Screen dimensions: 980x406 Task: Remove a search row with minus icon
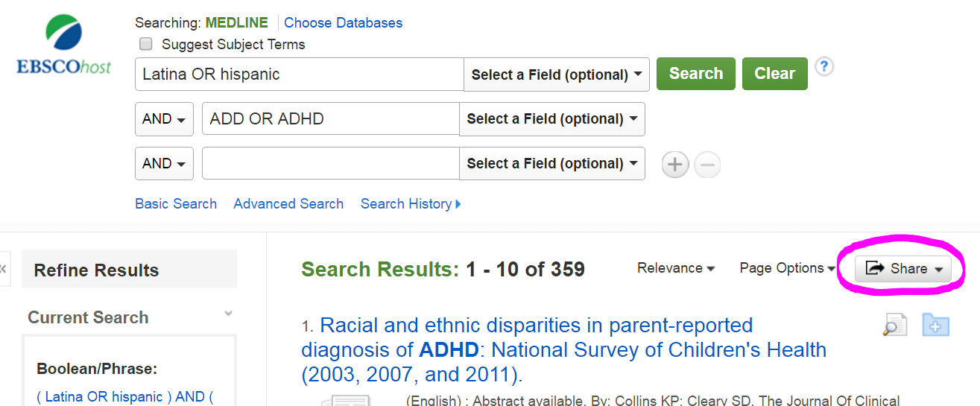[707, 165]
